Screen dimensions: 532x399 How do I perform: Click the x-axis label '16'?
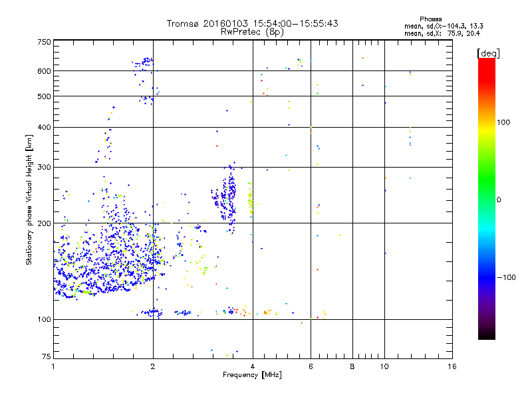click(x=452, y=366)
